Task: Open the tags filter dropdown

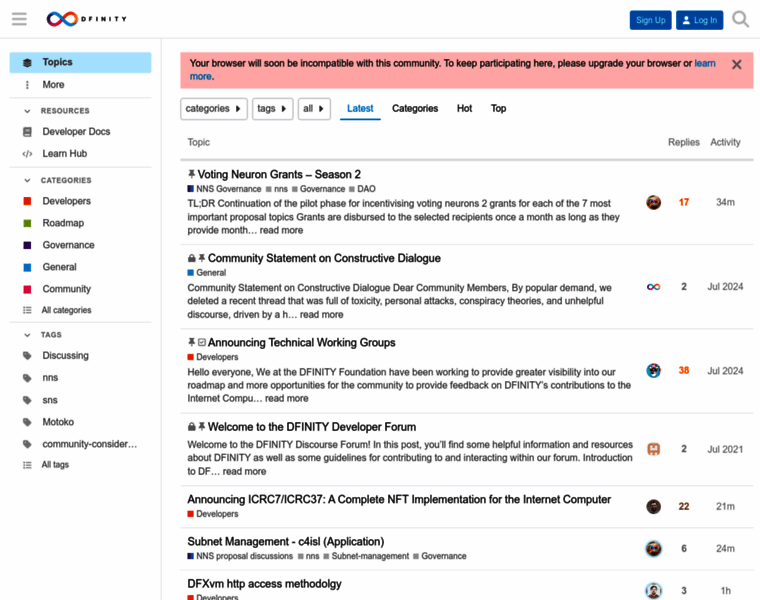Action: 272,109
